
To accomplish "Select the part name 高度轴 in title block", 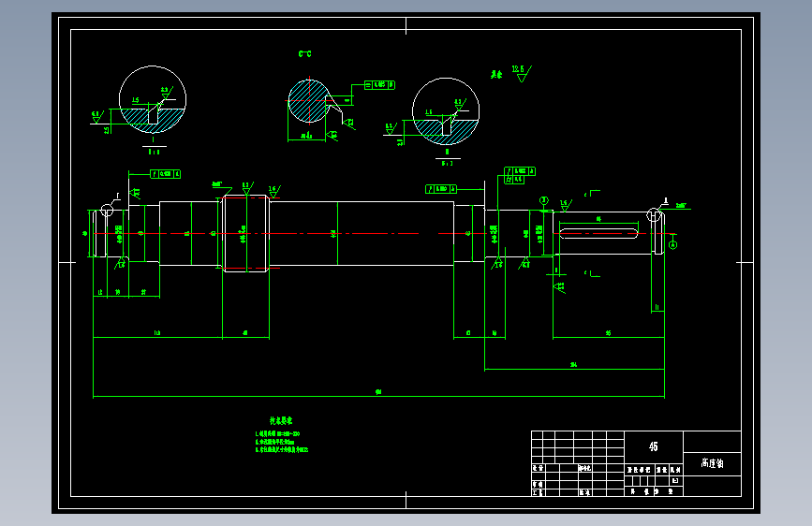I will [712, 463].
